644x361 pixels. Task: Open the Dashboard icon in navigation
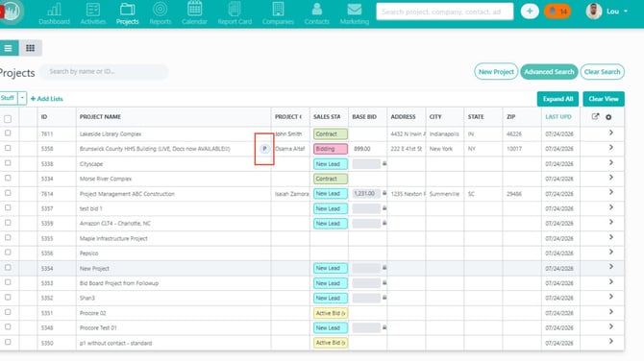click(54, 9)
